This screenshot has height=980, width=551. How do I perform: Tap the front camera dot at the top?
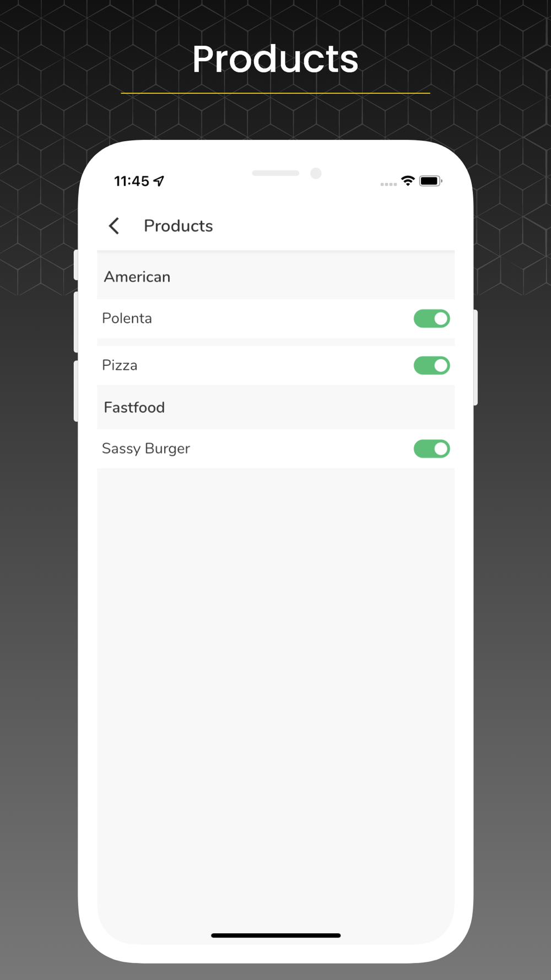316,174
